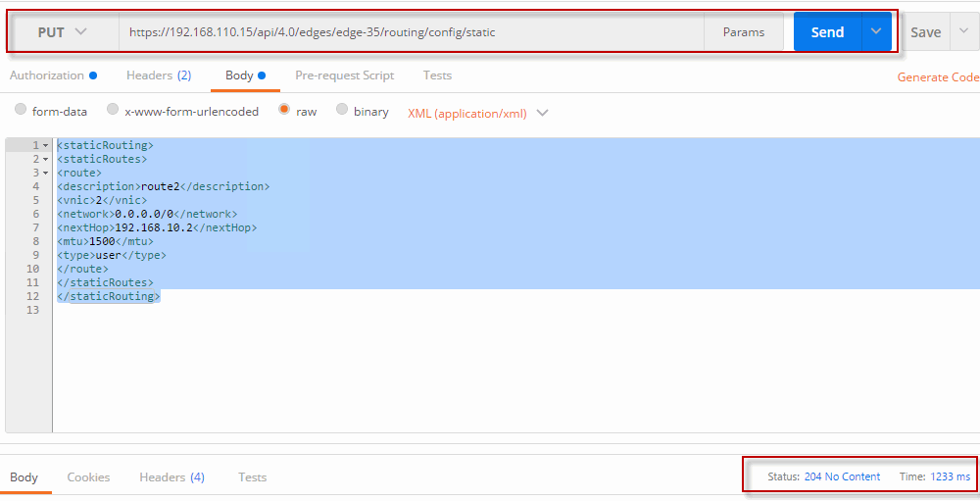Click the Save button

coord(925,32)
